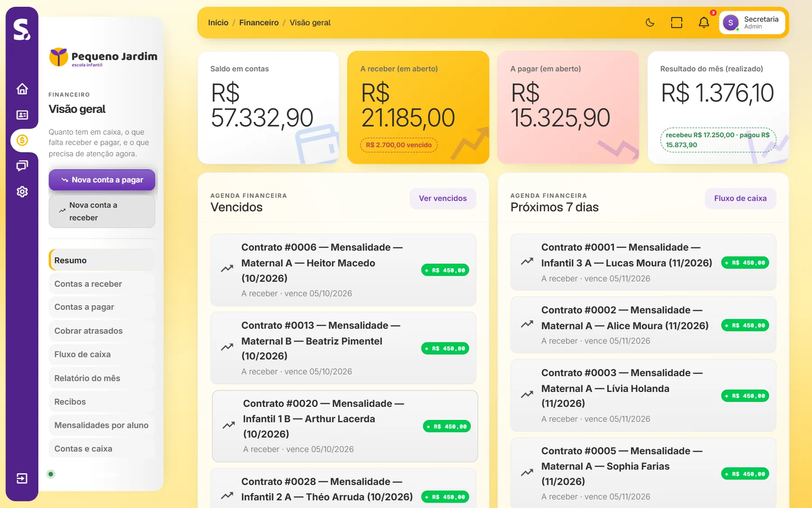Click Nova conta a receber button
The height and width of the screenshot is (508, 812).
tap(102, 211)
